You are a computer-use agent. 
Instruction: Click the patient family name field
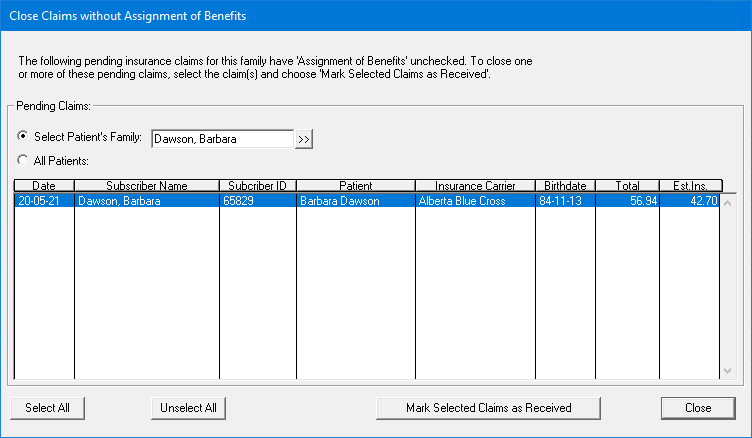[x=222, y=139]
